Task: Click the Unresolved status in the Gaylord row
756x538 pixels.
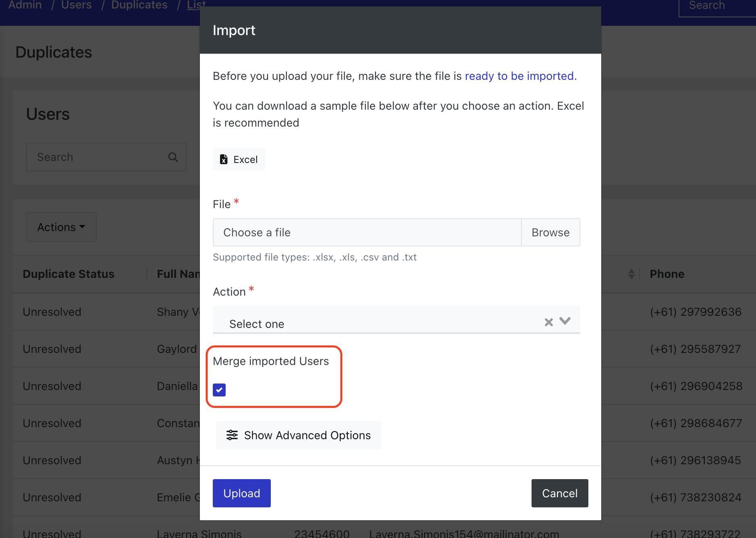Action: point(52,349)
